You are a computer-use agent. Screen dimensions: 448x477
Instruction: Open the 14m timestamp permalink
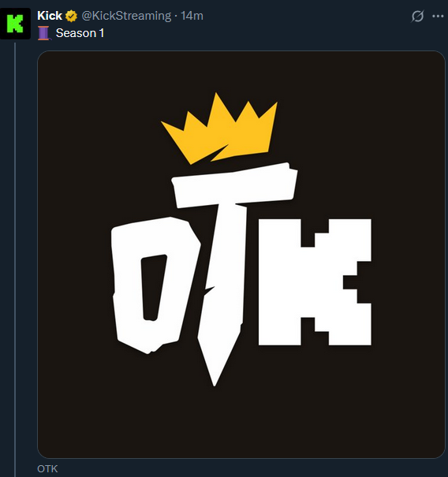pos(192,16)
